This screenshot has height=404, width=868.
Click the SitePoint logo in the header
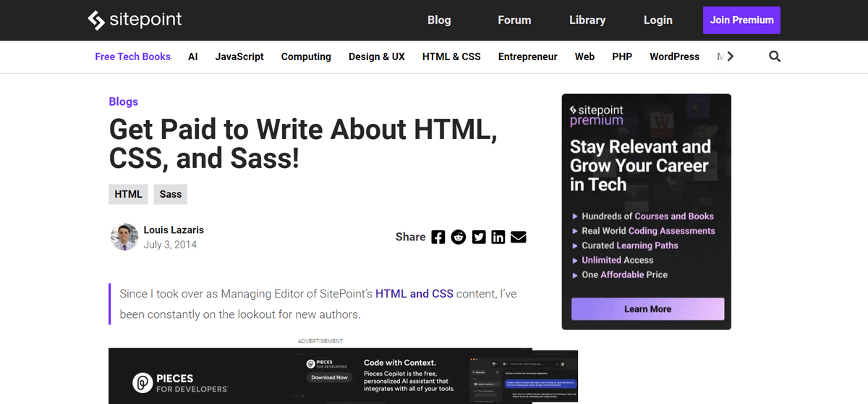point(135,20)
